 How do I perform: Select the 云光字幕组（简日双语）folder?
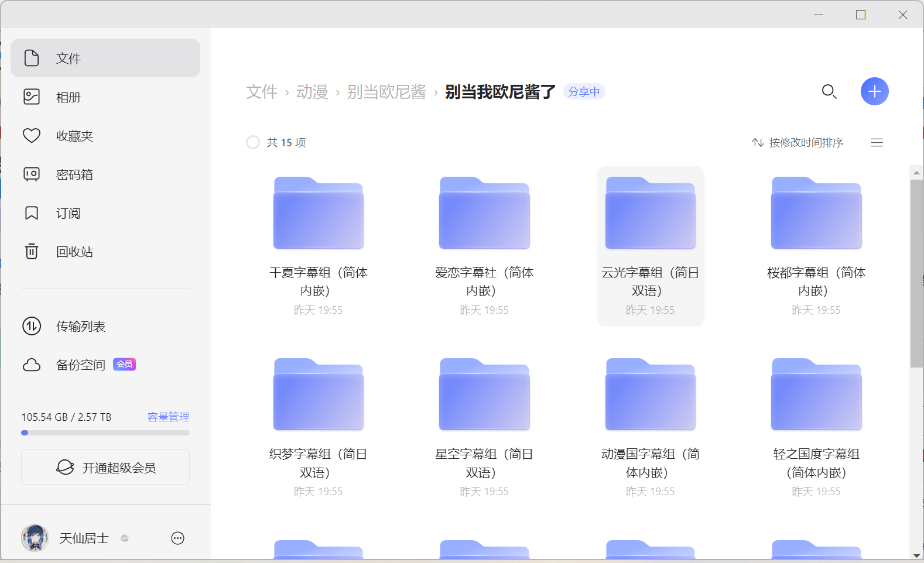pyautogui.click(x=650, y=246)
